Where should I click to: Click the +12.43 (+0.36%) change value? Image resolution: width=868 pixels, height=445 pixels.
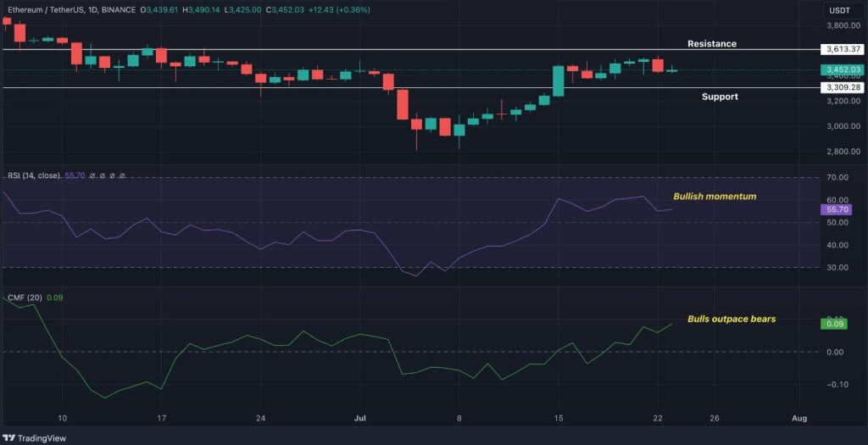[x=338, y=10]
